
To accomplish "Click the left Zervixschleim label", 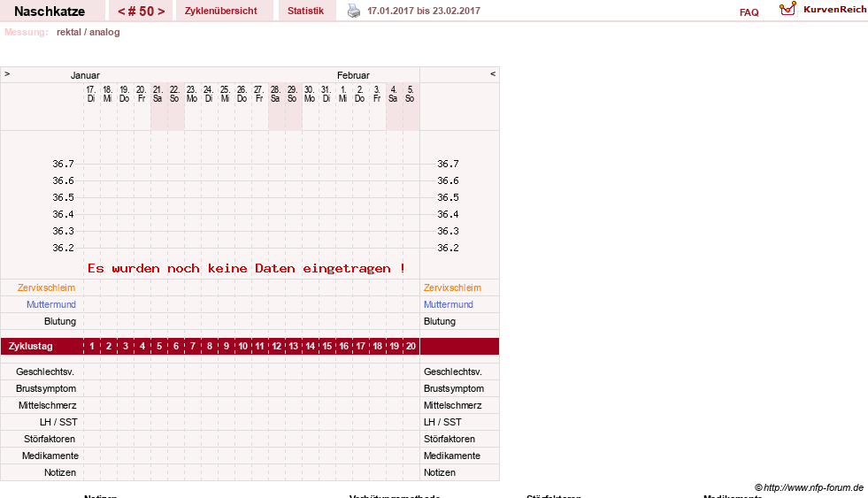I will pos(47,287).
